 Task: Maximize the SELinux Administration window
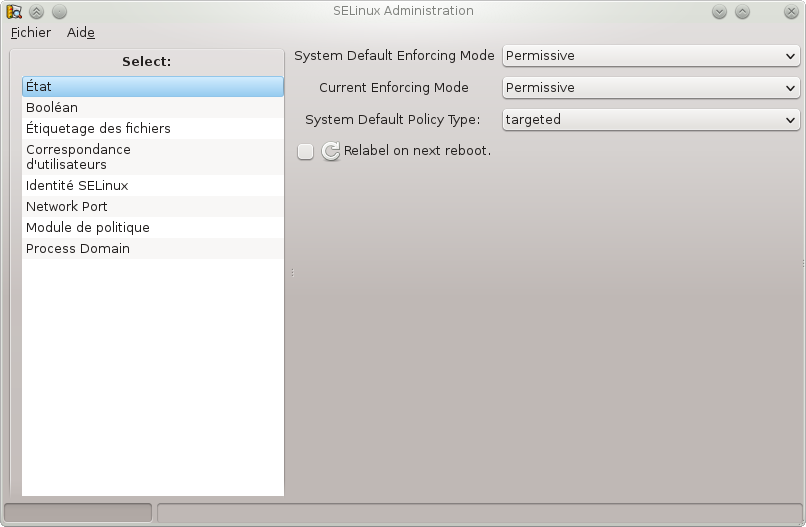point(742,12)
